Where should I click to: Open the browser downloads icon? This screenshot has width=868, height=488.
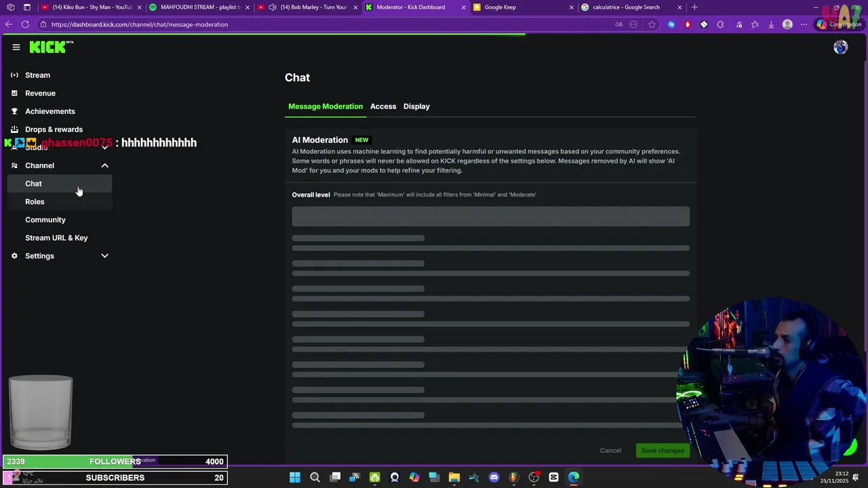point(771,24)
